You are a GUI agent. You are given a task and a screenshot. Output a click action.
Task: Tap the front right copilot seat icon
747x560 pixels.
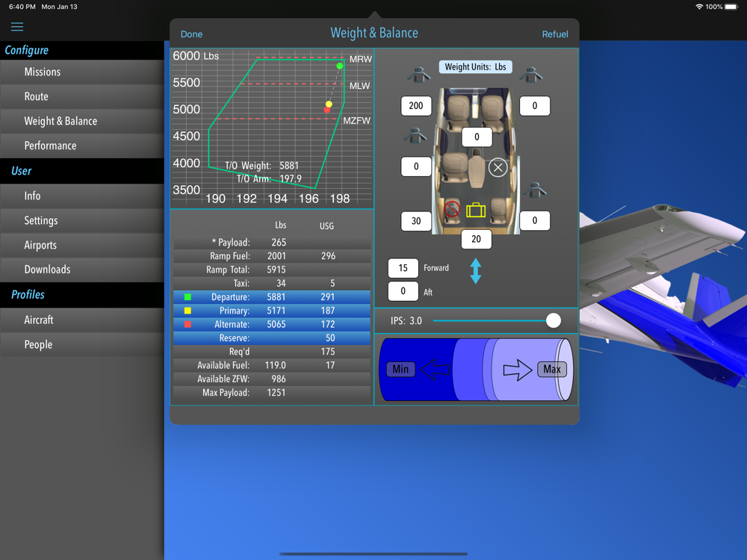tap(530, 75)
